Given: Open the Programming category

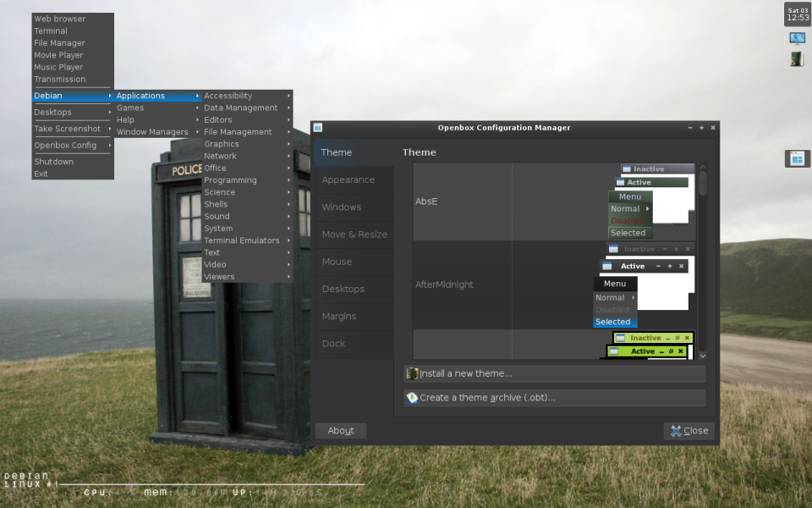Looking at the screenshot, I should (247, 179).
